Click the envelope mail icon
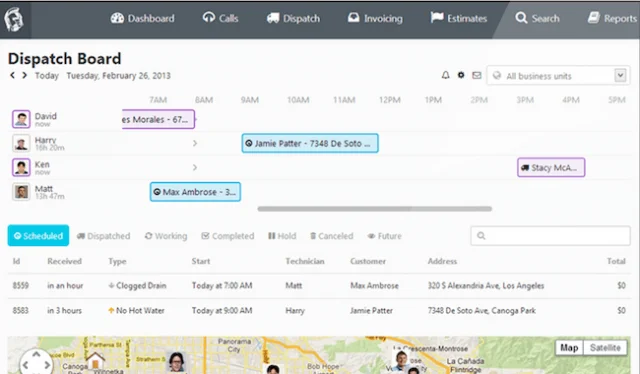Viewport: 640px width, 374px height. [x=476, y=75]
